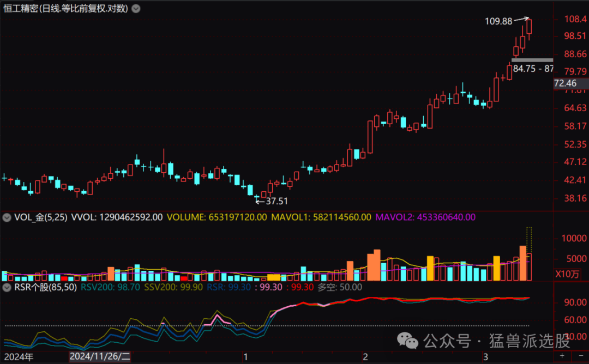Click the 79.79 price axis label

pyautogui.click(x=575, y=71)
